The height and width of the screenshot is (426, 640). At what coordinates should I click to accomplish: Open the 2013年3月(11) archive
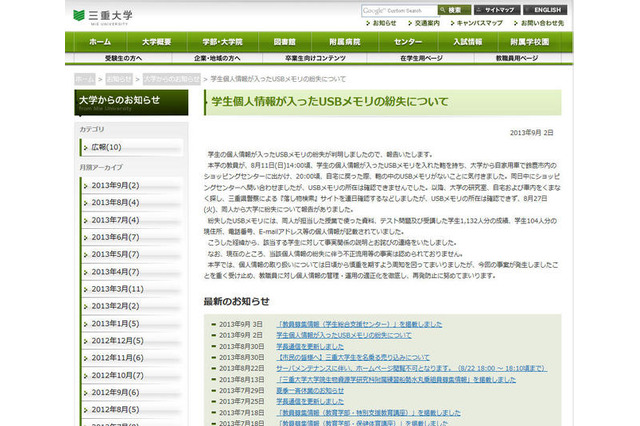point(131,289)
